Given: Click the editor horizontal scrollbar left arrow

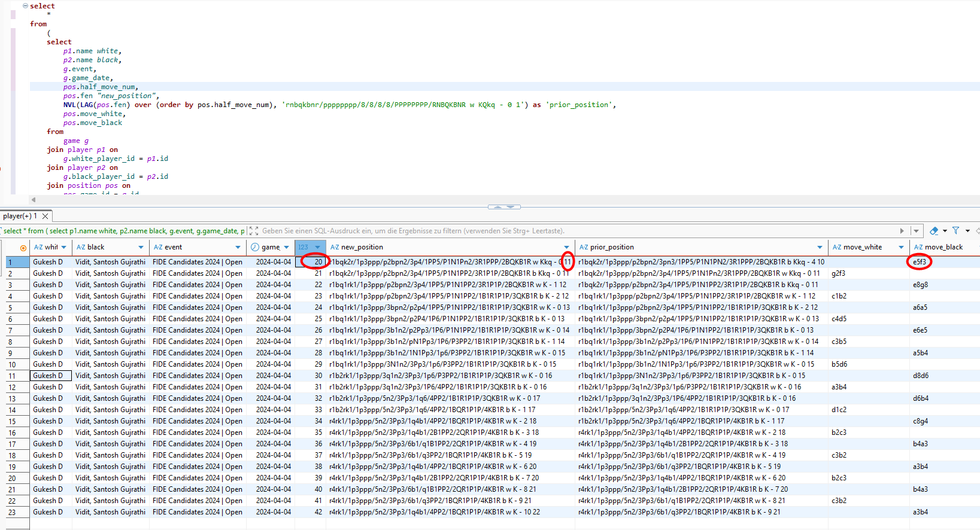Looking at the screenshot, I should [x=34, y=200].
